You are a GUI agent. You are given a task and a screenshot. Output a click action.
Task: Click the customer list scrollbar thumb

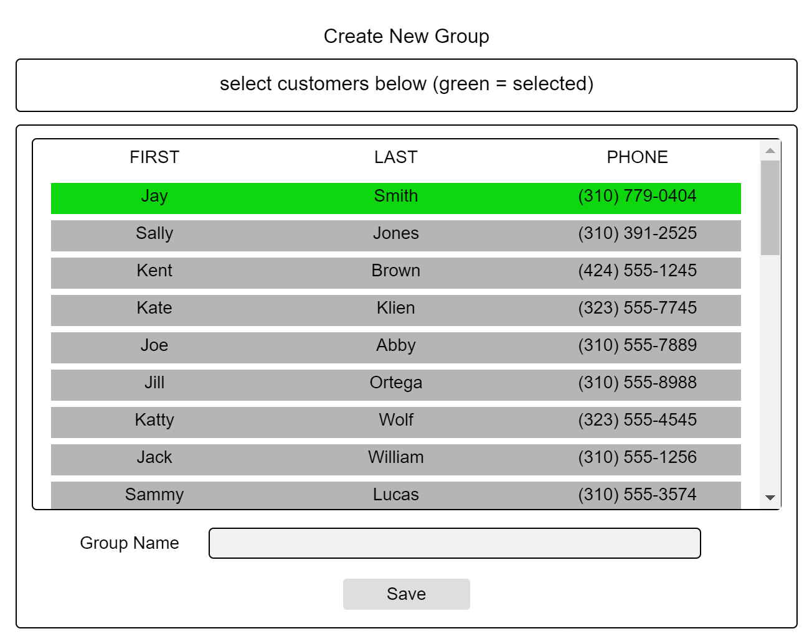tap(770, 207)
